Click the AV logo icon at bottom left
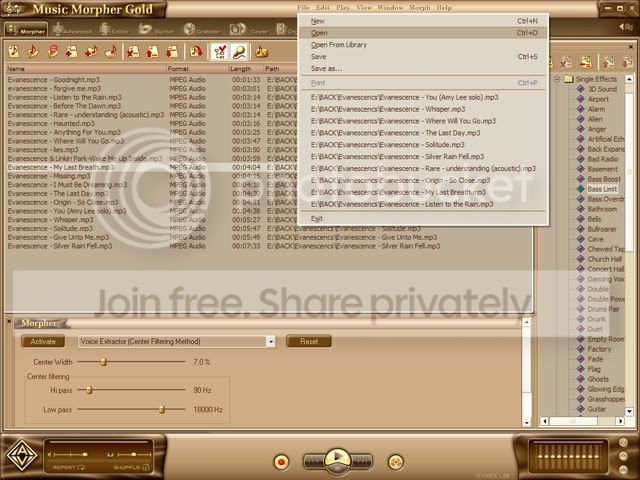640x480 pixels. [x=22, y=455]
